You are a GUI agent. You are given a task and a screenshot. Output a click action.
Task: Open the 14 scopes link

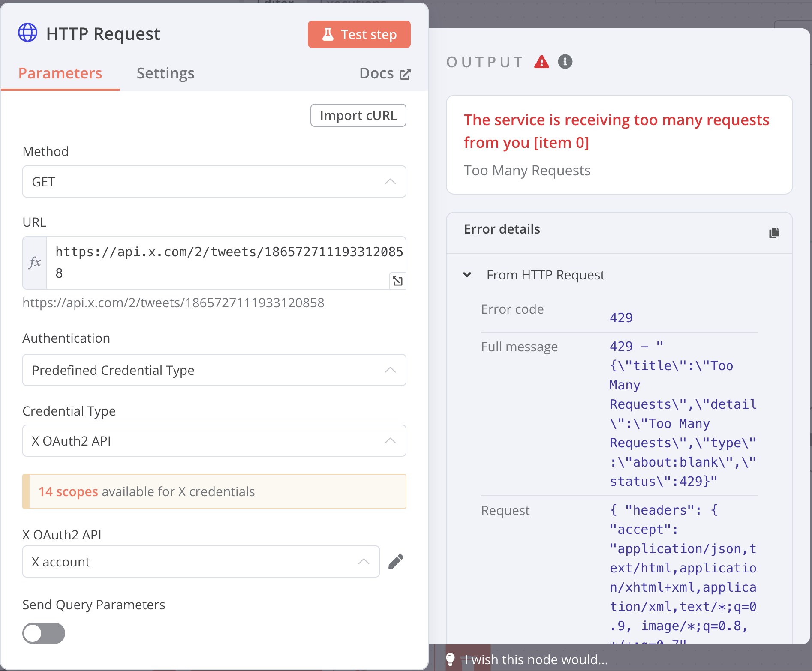point(68,491)
